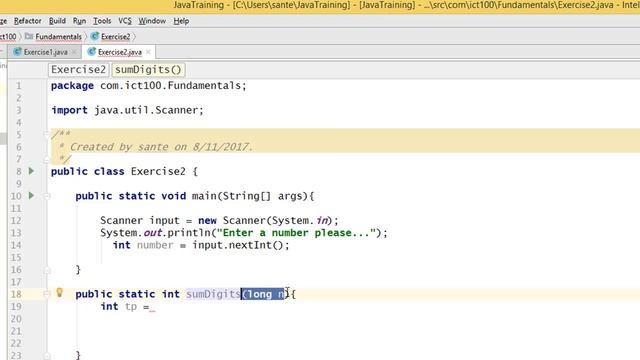Click the 'Created by sante on 8/11/2017.' comment

[161, 147]
